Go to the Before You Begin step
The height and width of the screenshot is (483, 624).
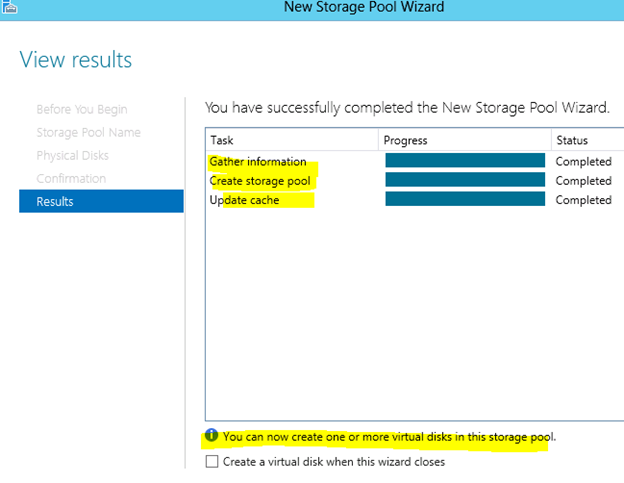tap(82, 109)
